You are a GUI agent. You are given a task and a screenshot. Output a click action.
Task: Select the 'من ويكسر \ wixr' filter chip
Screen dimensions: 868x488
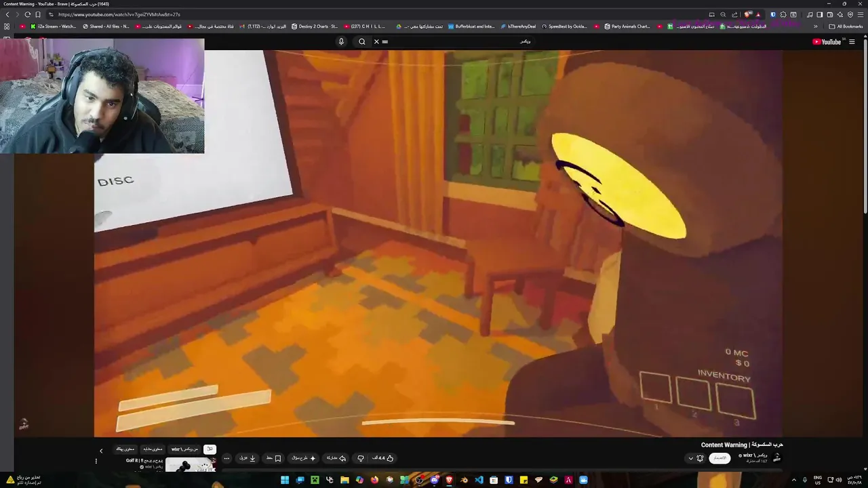coord(184,449)
